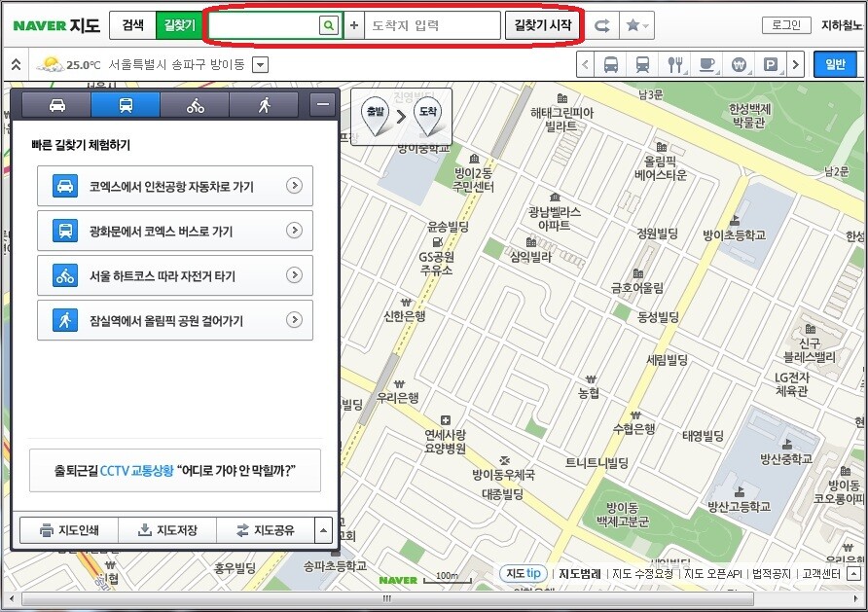Open the 로그인 login button

click(x=785, y=25)
